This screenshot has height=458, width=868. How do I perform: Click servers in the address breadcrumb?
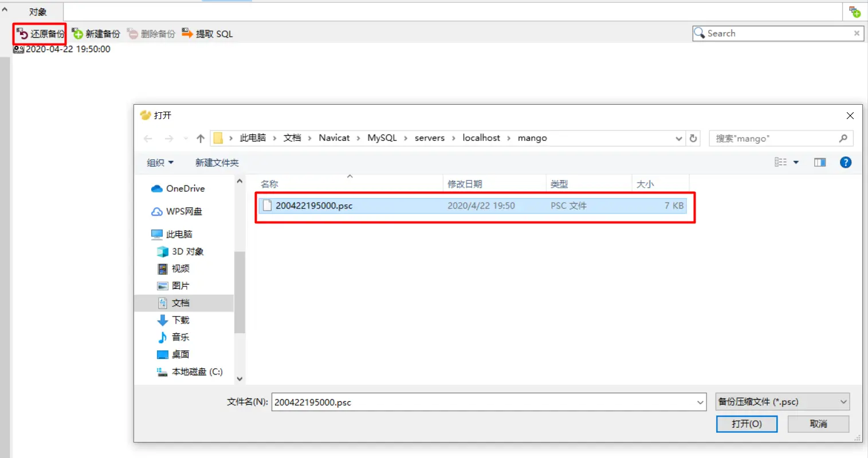pyautogui.click(x=430, y=138)
